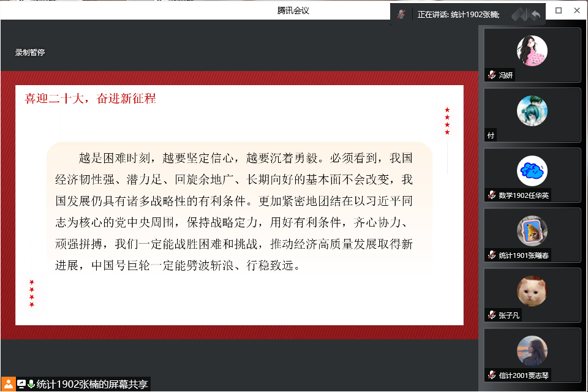
Task: Click the muted mic icon next to 冯妍
Action: 492,75
